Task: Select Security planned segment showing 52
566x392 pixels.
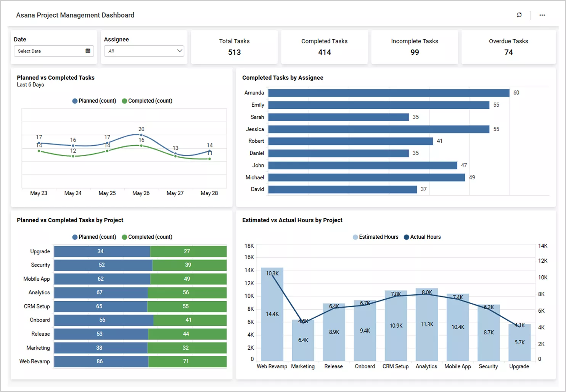Action: pos(103,265)
